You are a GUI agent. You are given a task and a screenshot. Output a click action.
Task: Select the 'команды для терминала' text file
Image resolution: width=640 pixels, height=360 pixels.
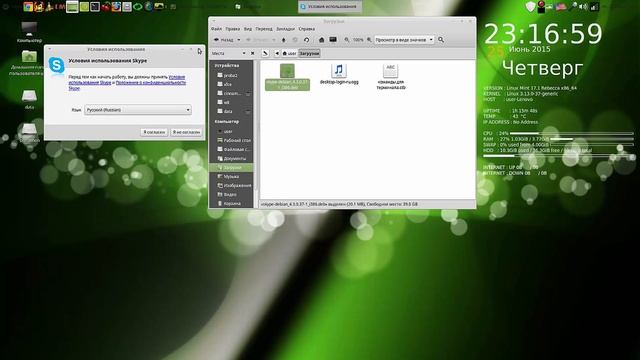coord(391,77)
